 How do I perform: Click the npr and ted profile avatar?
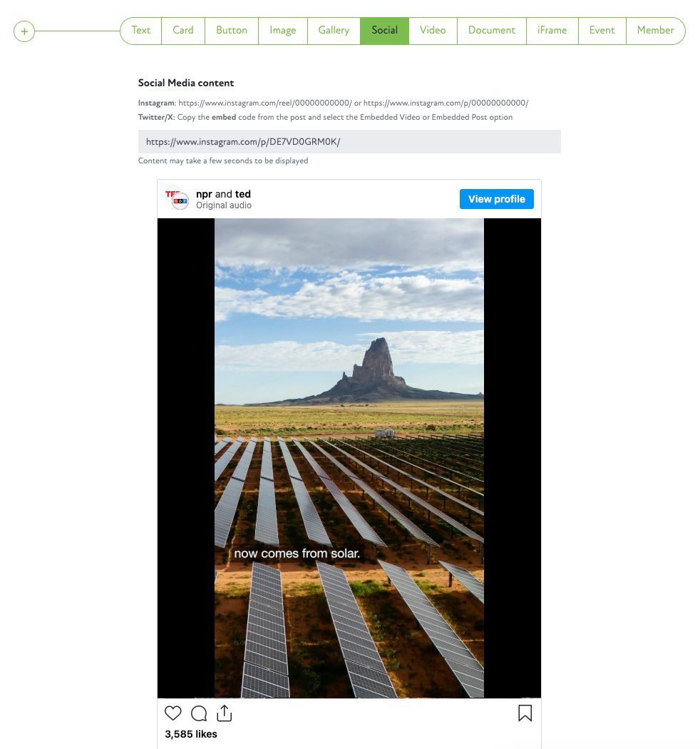click(x=177, y=199)
